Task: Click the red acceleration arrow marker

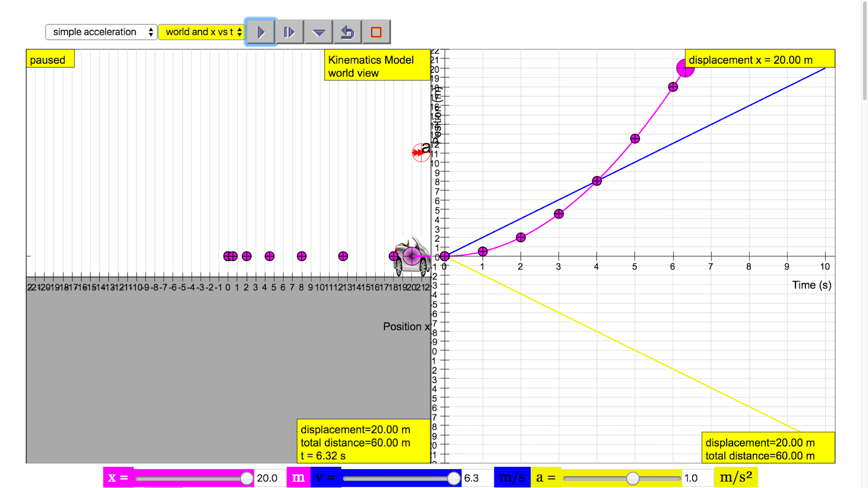Action: click(420, 152)
